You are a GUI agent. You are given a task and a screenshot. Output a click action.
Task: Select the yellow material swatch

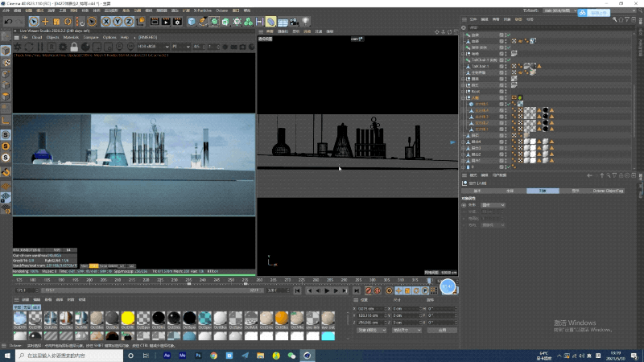[x=128, y=318]
